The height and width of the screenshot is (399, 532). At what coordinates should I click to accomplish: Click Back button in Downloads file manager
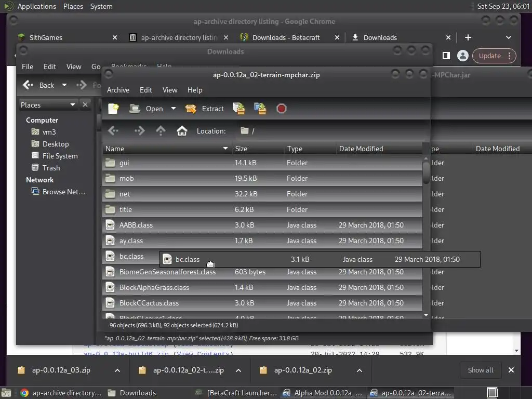(38, 85)
